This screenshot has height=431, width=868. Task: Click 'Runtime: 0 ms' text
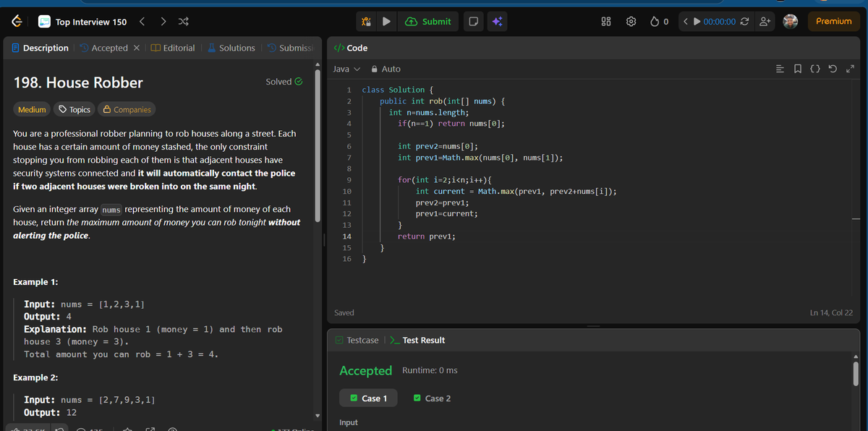point(430,370)
